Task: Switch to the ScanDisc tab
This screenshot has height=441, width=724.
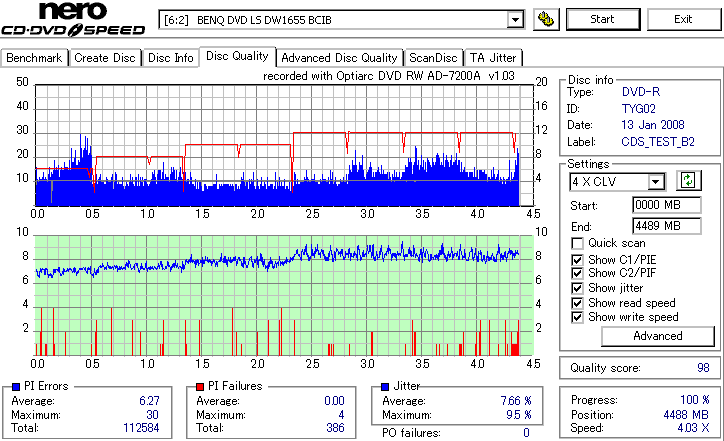Action: pyautogui.click(x=433, y=58)
